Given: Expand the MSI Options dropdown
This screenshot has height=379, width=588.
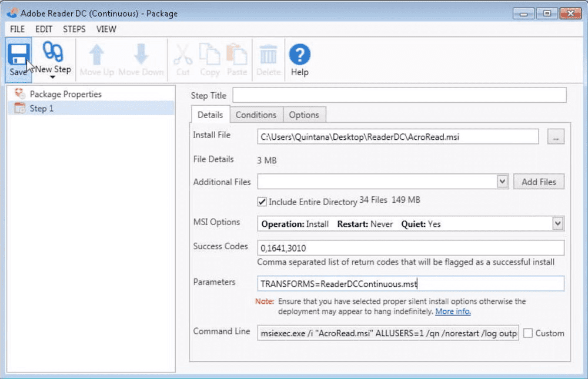Looking at the screenshot, I should [557, 223].
